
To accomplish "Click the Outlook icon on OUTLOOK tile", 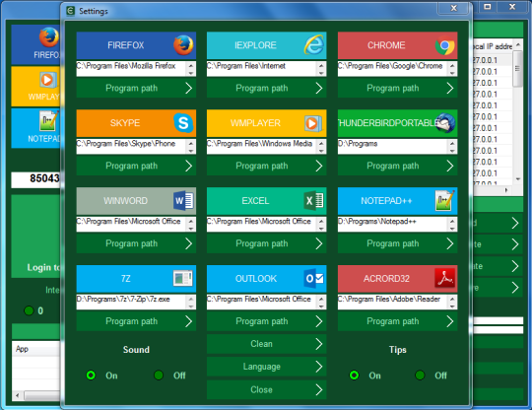I will click(314, 279).
